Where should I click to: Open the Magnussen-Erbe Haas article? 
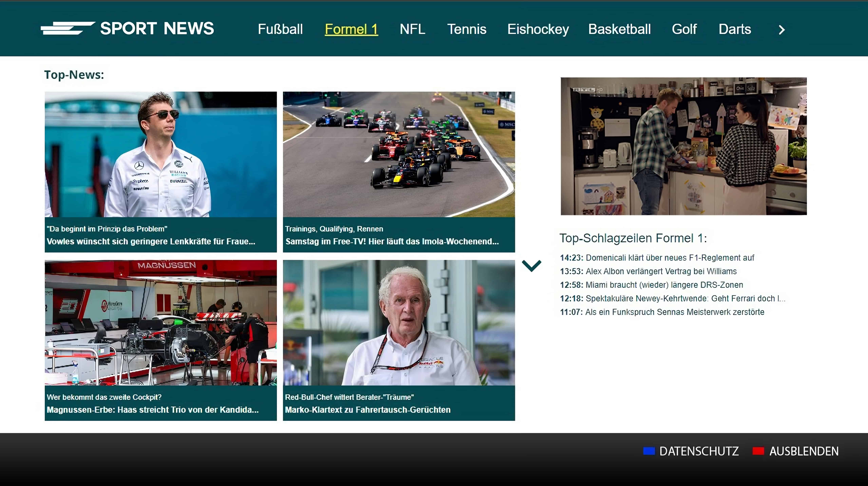coord(161,340)
